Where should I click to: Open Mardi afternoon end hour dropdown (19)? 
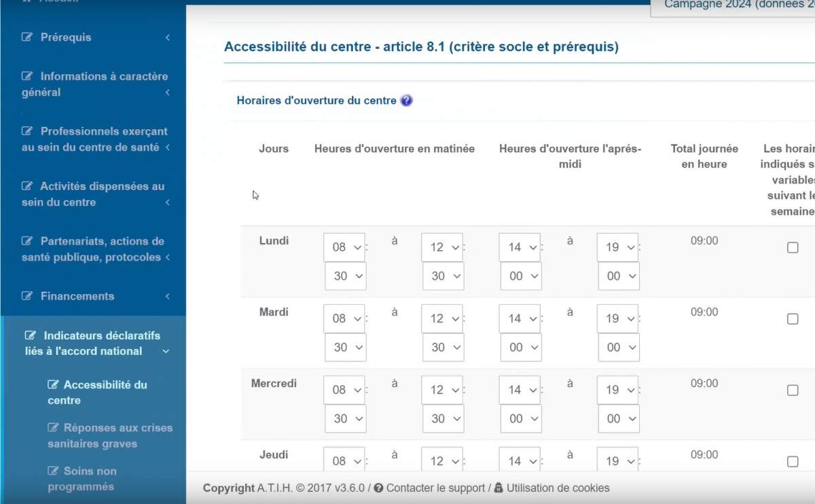[617, 319]
